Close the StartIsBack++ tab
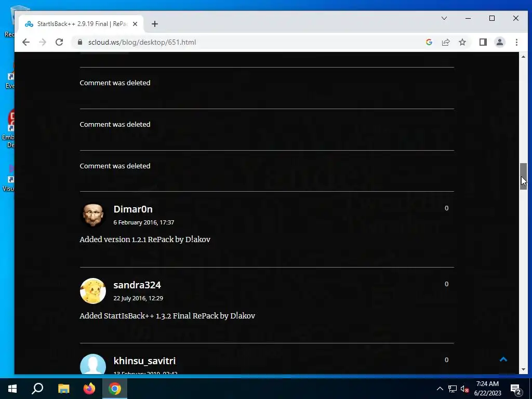Viewport: 532px width, 399px height. [x=135, y=24]
